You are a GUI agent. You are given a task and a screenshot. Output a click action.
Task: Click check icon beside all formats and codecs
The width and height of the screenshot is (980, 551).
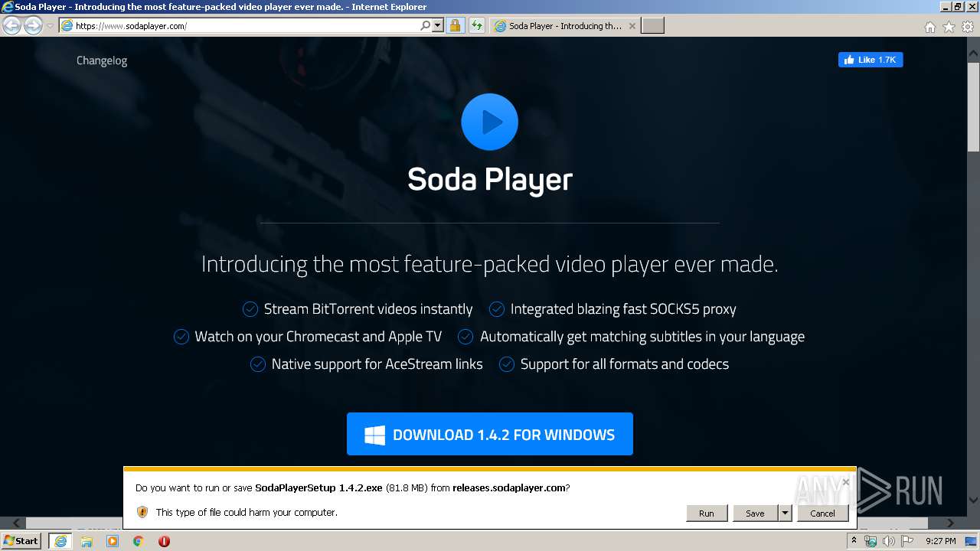(507, 364)
